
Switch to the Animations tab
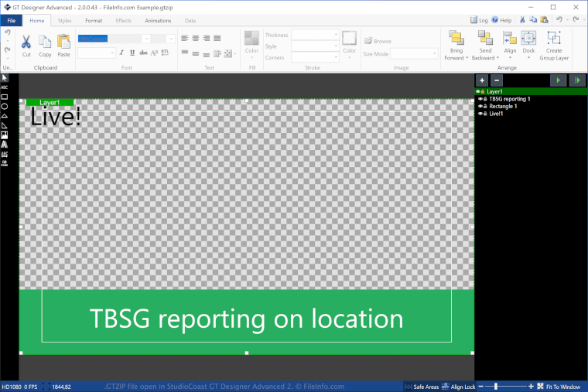click(158, 20)
